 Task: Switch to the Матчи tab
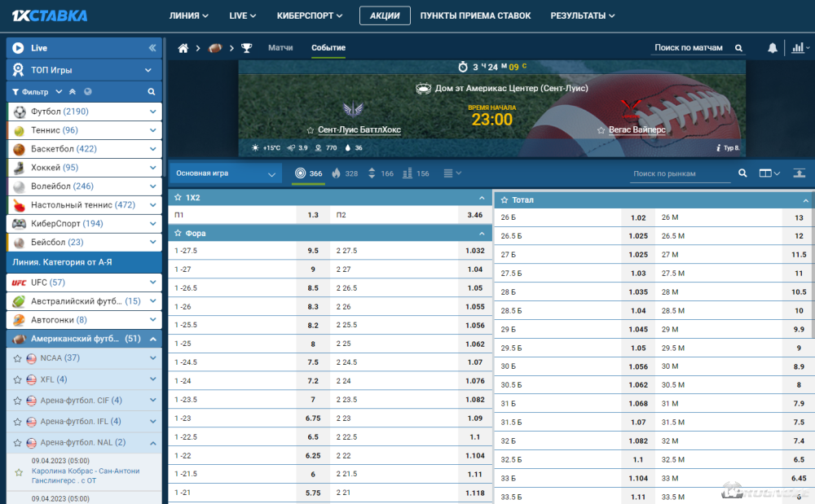[x=280, y=48]
